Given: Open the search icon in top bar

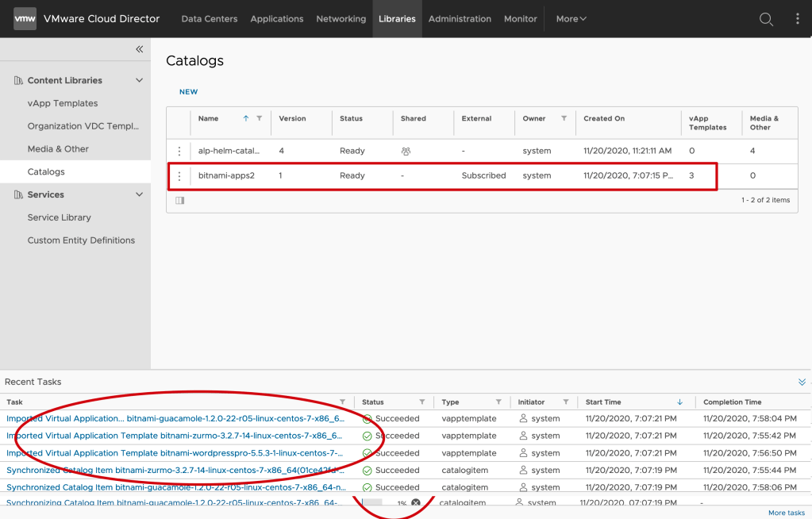Looking at the screenshot, I should (x=766, y=19).
